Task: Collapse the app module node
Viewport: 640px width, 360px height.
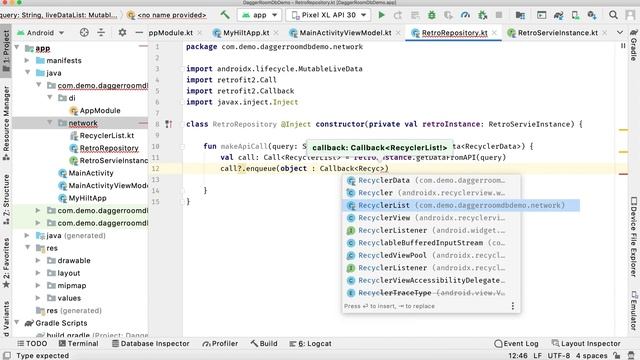Action: click(17, 48)
